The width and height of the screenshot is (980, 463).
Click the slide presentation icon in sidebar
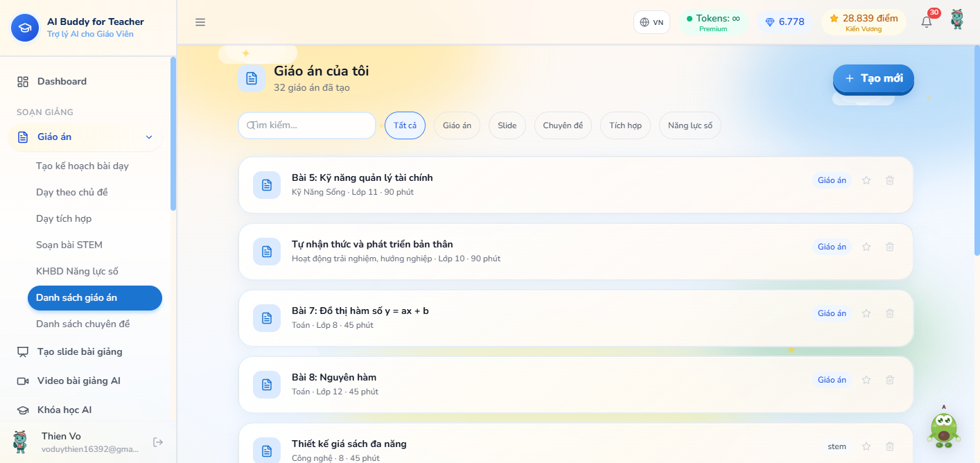pyautogui.click(x=23, y=351)
